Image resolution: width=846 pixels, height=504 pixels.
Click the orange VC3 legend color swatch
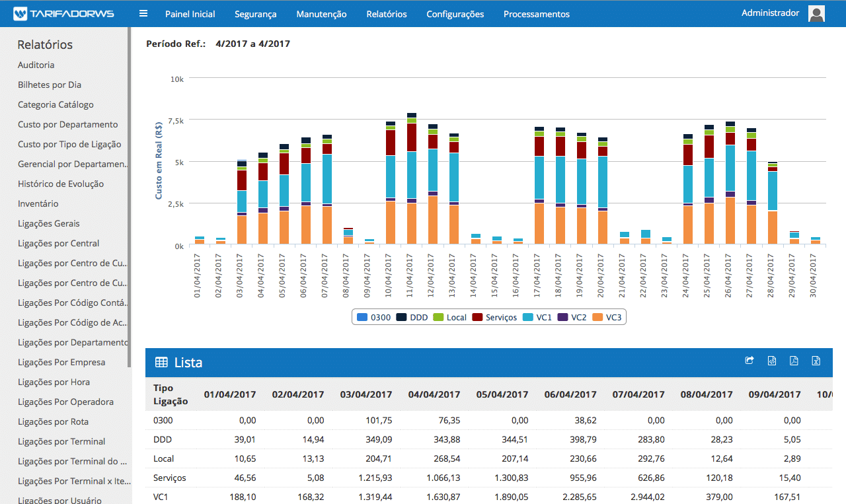coord(597,317)
